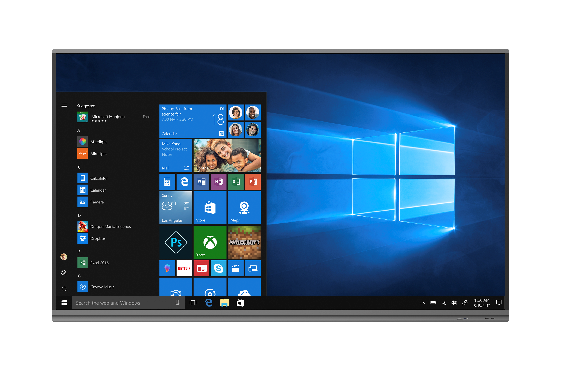Screen dimensions: 566x392
Task: Open the Paint 3D tile
Action: tap(167, 268)
